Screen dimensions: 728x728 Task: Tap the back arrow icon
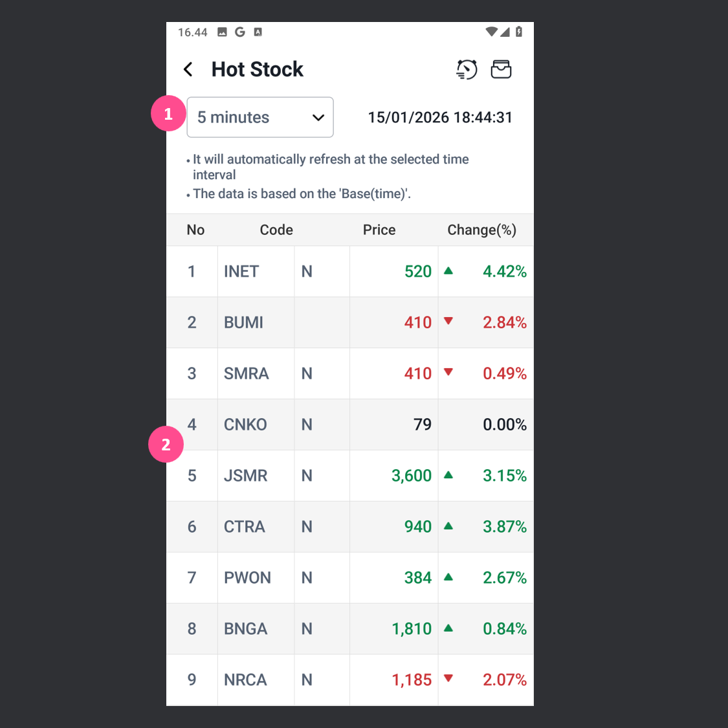point(188,69)
